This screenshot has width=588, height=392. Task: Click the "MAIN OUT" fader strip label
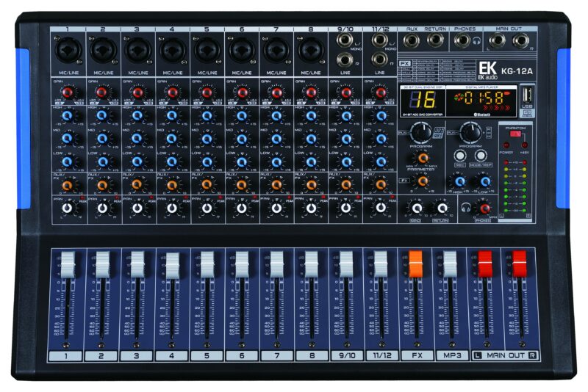(x=505, y=355)
